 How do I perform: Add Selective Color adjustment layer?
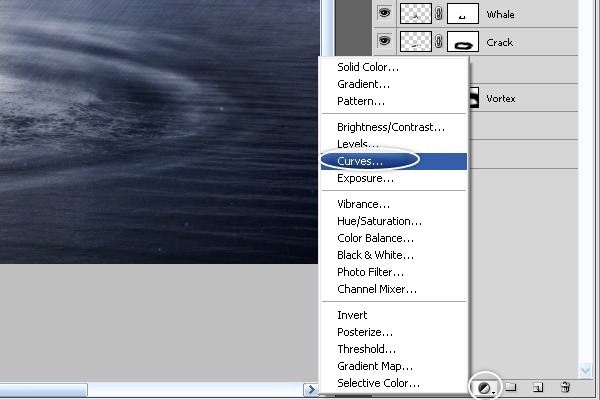[x=394, y=383]
